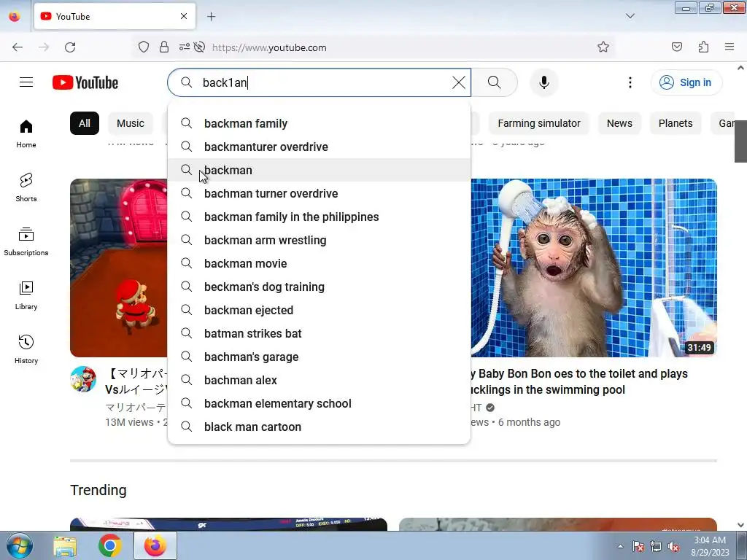Choose suggestion 'backman arm wrestling'
The height and width of the screenshot is (560, 747).
click(320, 240)
